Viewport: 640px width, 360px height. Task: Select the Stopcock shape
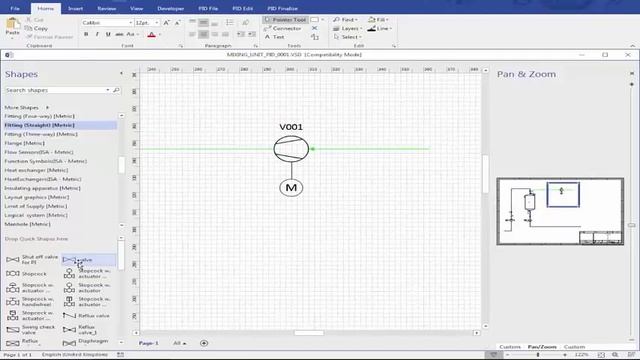27,273
